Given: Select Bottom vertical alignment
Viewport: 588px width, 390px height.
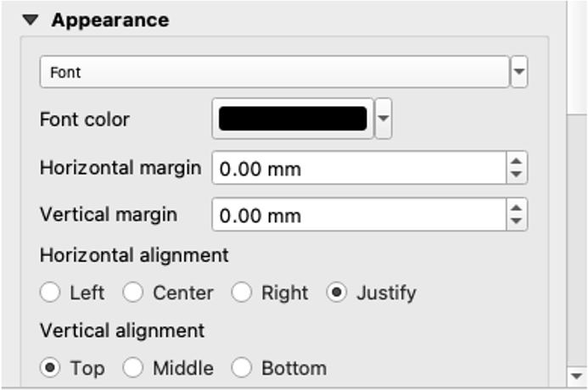Looking at the screenshot, I should pyautogui.click(x=242, y=368).
